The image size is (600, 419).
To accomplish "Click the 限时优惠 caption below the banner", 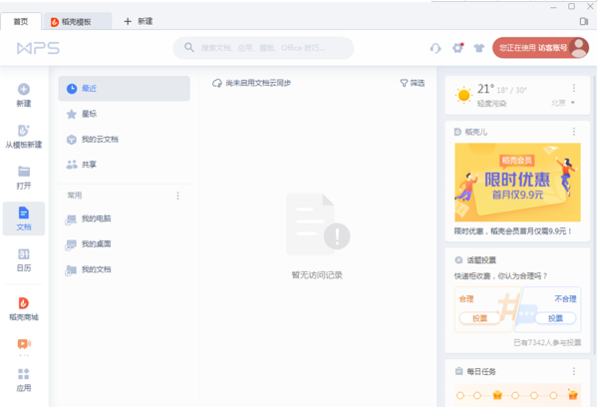I will pos(513,231).
